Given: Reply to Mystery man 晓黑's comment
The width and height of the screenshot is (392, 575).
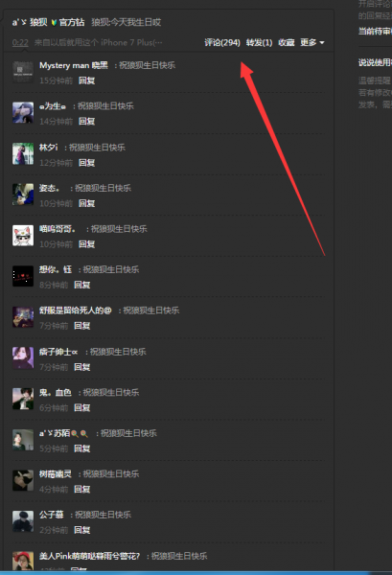Looking at the screenshot, I should (87, 80).
